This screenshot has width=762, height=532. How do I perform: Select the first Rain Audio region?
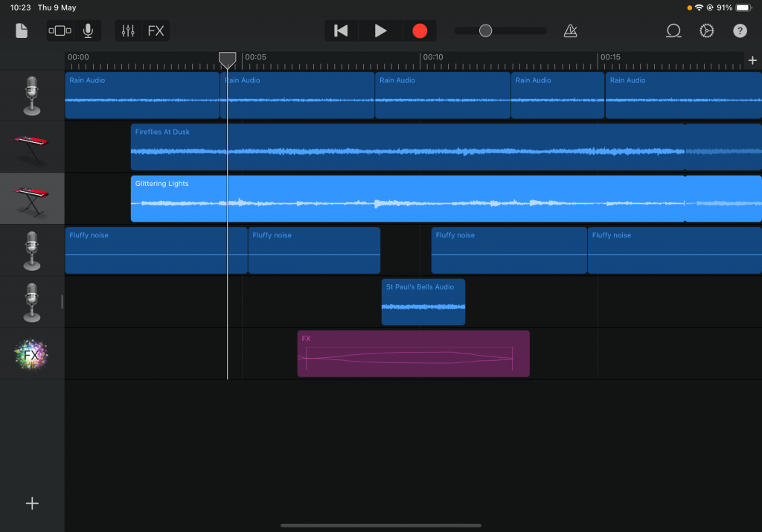pyautogui.click(x=142, y=95)
